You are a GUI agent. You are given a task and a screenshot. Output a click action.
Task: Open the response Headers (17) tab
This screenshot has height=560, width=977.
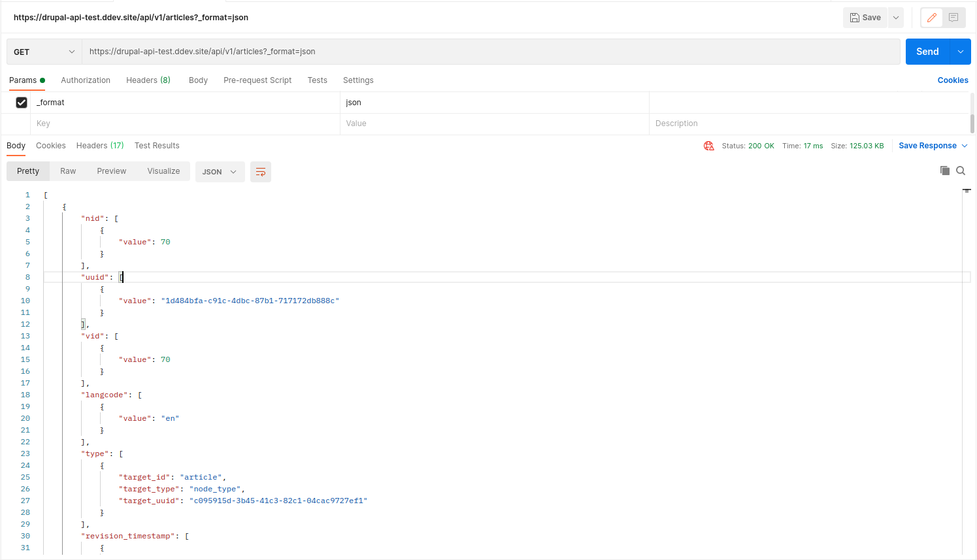pyautogui.click(x=100, y=146)
